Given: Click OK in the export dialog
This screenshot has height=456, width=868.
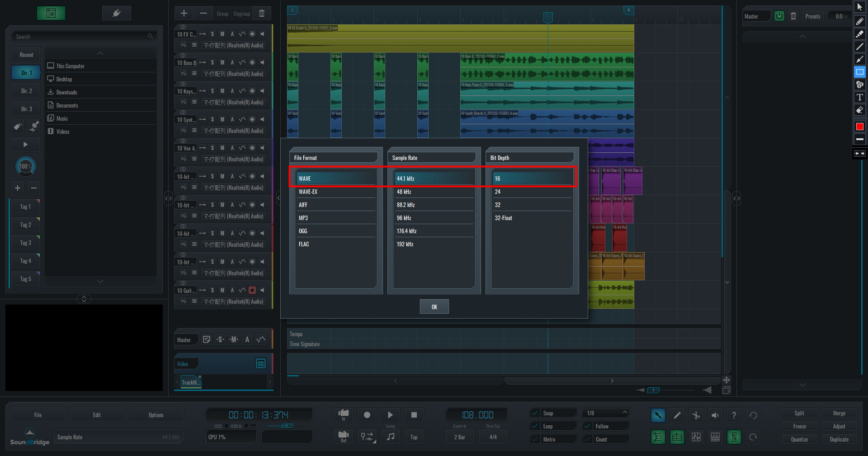Looking at the screenshot, I should point(434,307).
